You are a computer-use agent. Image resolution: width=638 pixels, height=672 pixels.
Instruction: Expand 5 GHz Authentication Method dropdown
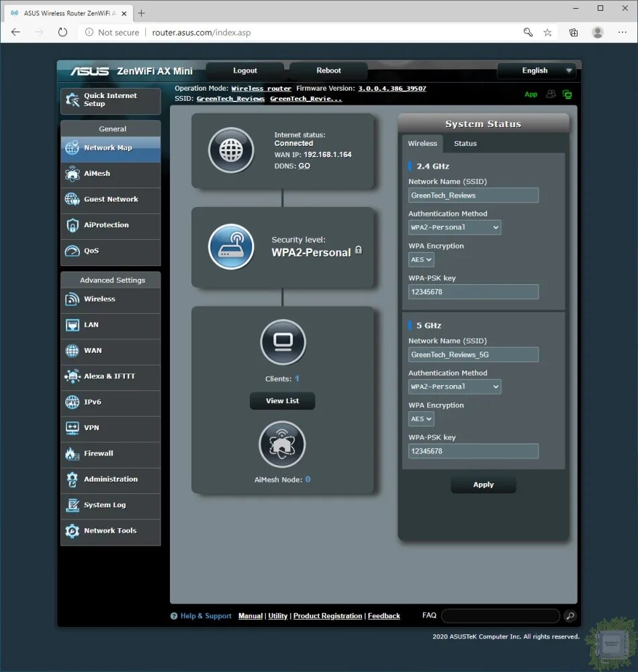[x=454, y=386]
